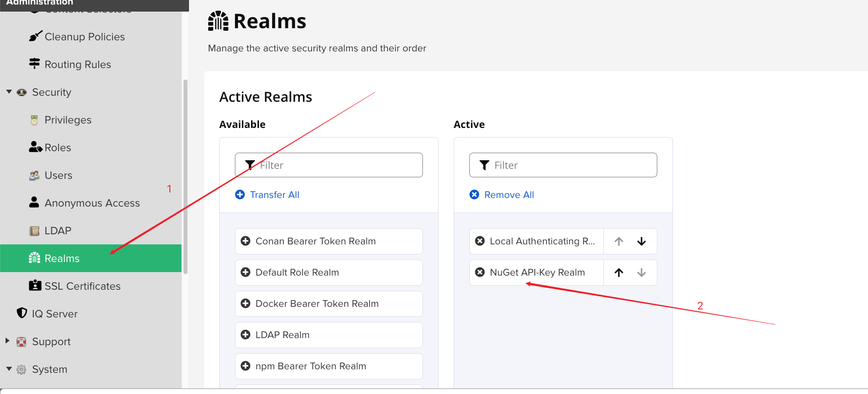Add LDAP Realm to active
868x394 pixels.
[x=329, y=335]
